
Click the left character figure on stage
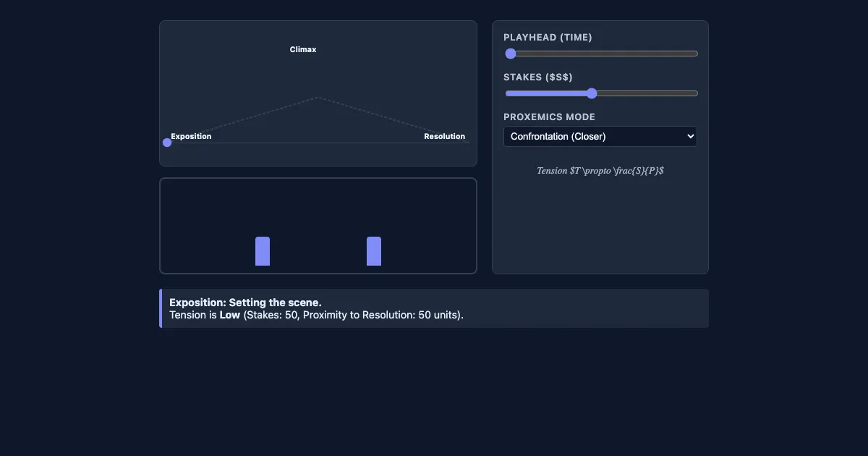(263, 251)
